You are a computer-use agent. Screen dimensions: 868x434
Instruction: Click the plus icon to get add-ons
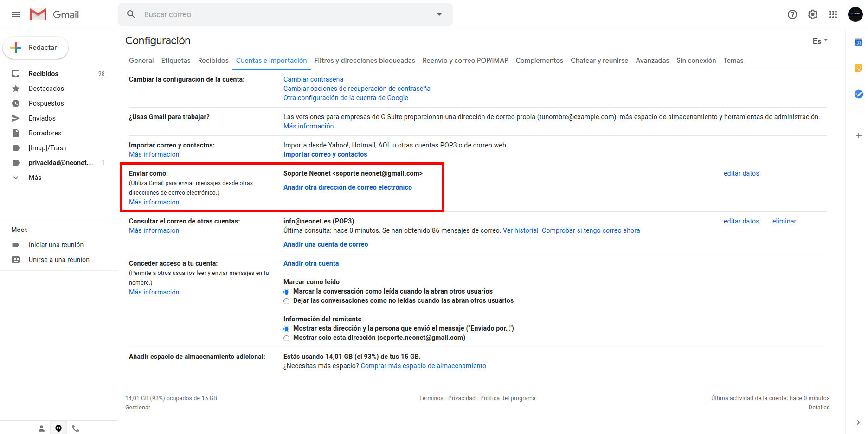[x=858, y=135]
